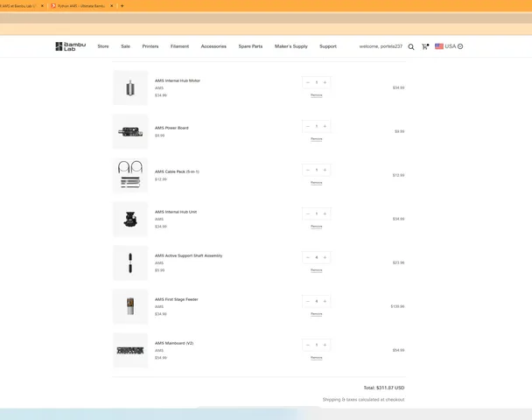Open the Filament menu
The height and width of the screenshot is (420, 532).
coord(179,46)
